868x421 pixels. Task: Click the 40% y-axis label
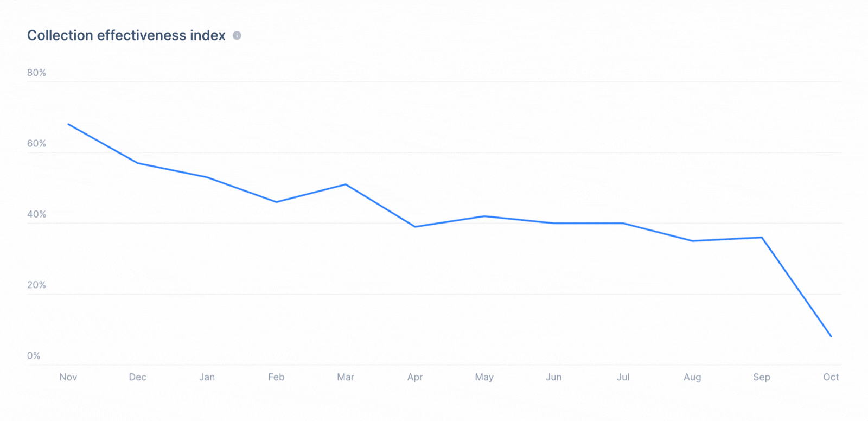36,214
